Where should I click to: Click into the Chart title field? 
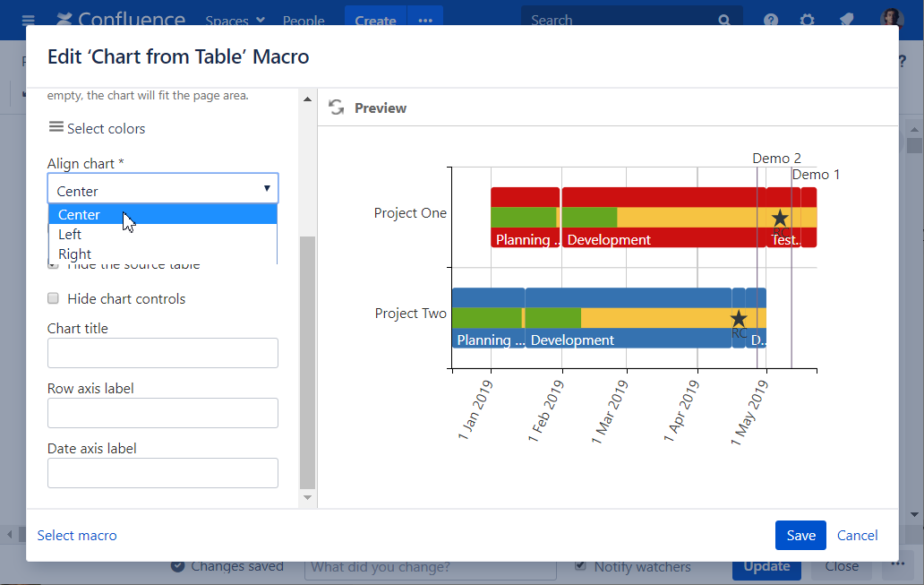pyautogui.click(x=162, y=353)
